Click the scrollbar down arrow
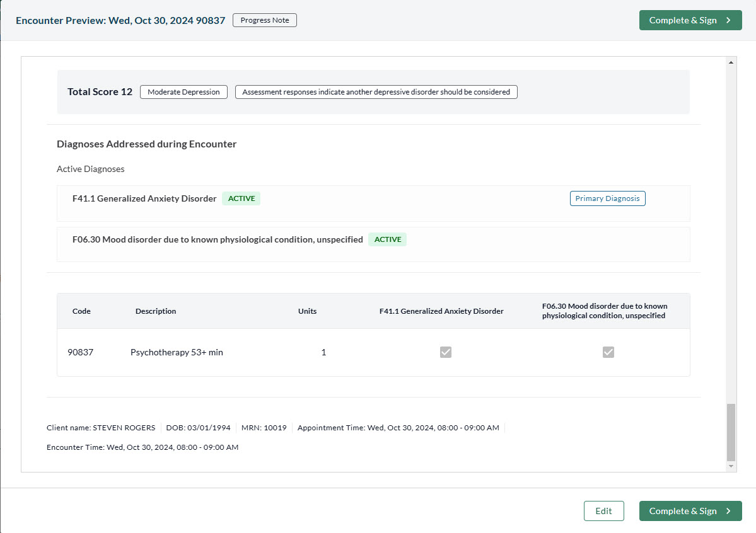This screenshot has width=756, height=533. pyautogui.click(x=731, y=466)
